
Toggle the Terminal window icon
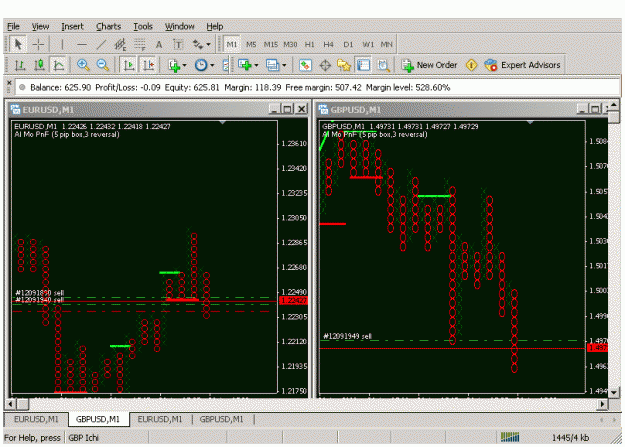point(363,65)
